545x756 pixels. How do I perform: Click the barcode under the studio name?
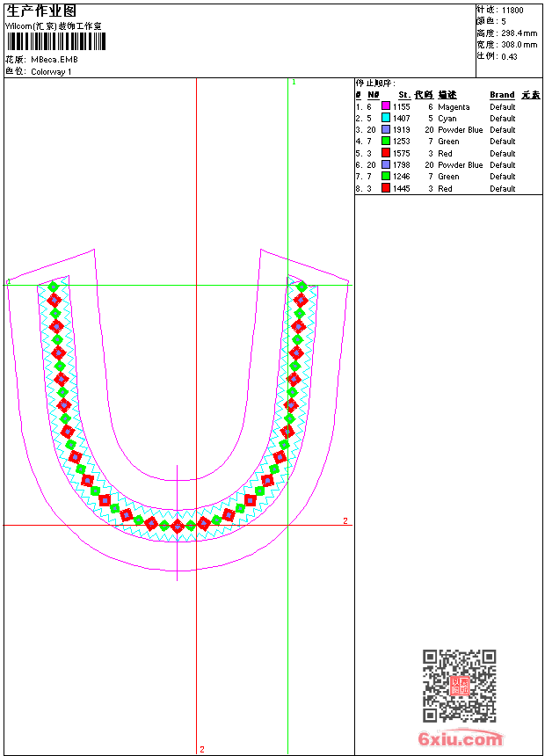click(x=56, y=41)
